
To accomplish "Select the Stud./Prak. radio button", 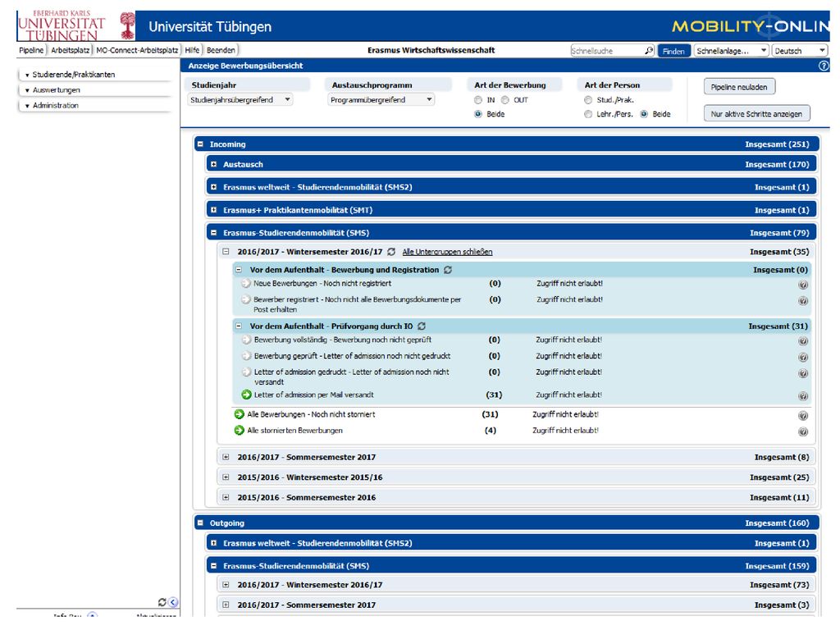I will (x=588, y=100).
